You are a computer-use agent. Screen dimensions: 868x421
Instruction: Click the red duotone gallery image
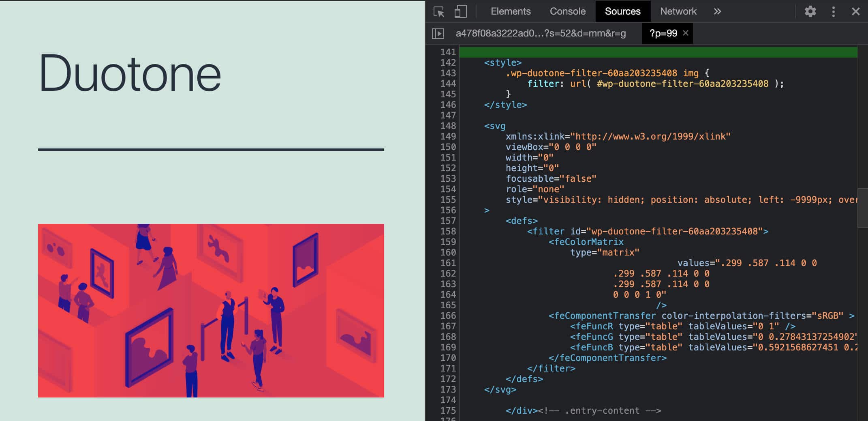pyautogui.click(x=211, y=310)
